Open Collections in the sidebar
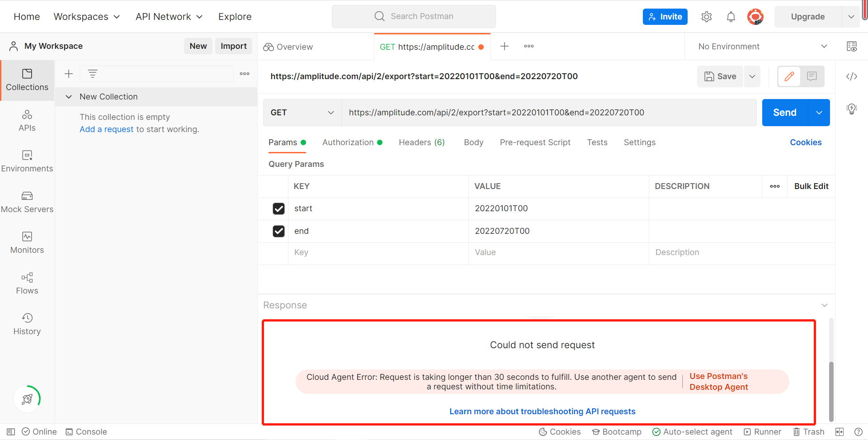Viewport: 868px width, 440px height. click(x=27, y=80)
